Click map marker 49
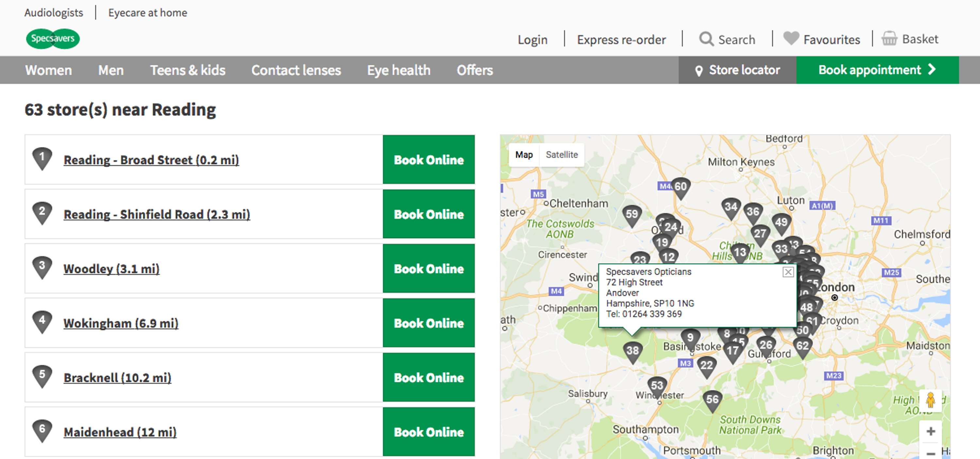Image resolution: width=980 pixels, height=459 pixels. tap(781, 224)
